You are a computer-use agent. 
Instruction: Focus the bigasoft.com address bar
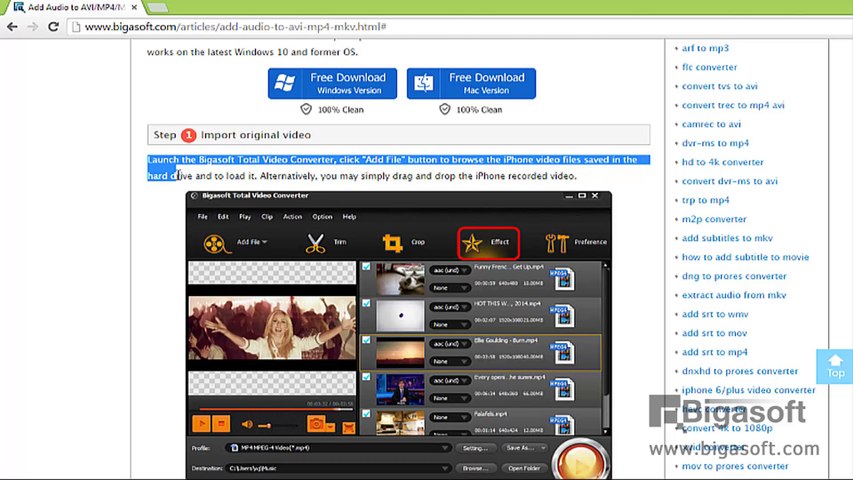tap(457, 27)
